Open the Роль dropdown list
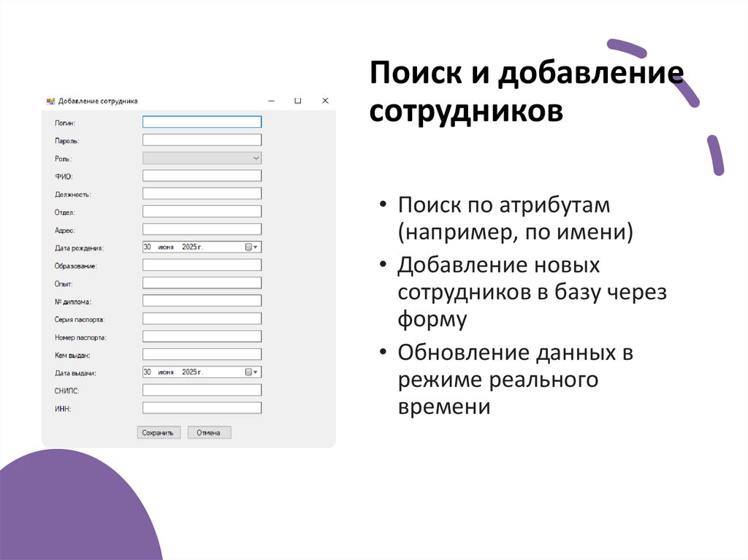 pyautogui.click(x=202, y=158)
